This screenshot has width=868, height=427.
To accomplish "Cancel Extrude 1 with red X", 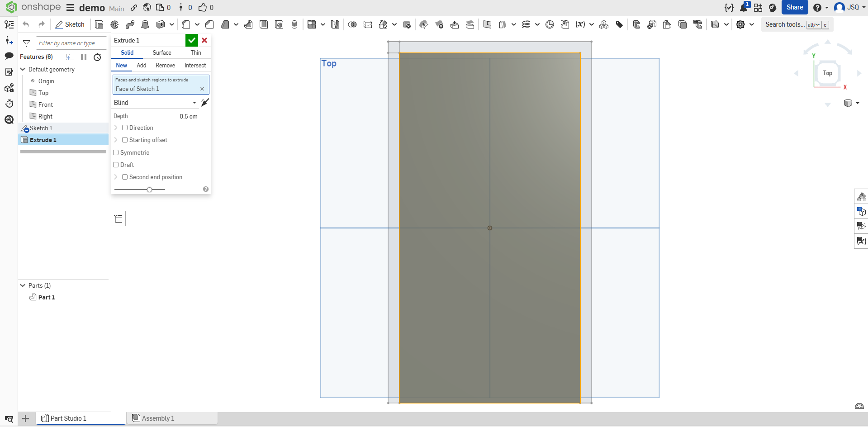I will pos(204,40).
